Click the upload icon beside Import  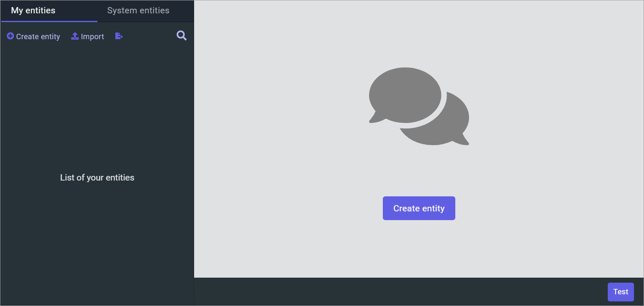[x=75, y=35]
